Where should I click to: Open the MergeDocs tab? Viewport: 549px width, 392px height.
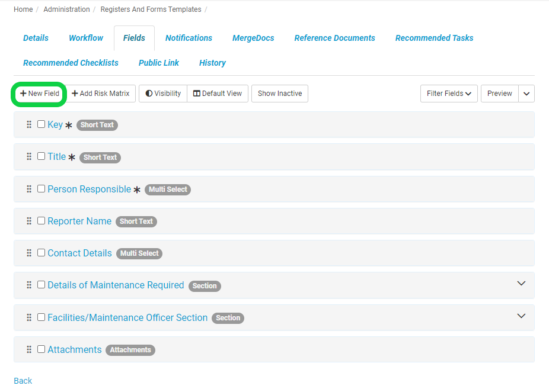coord(253,38)
